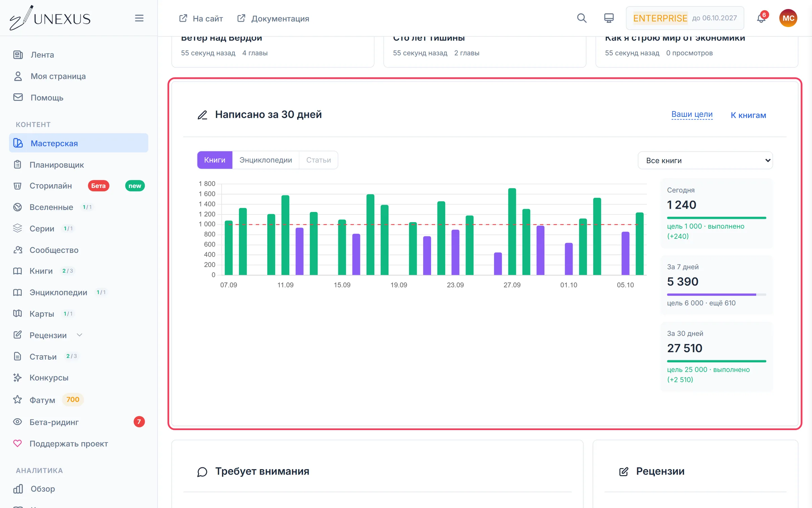
Task: Click the Карты map icon
Action: (18, 314)
